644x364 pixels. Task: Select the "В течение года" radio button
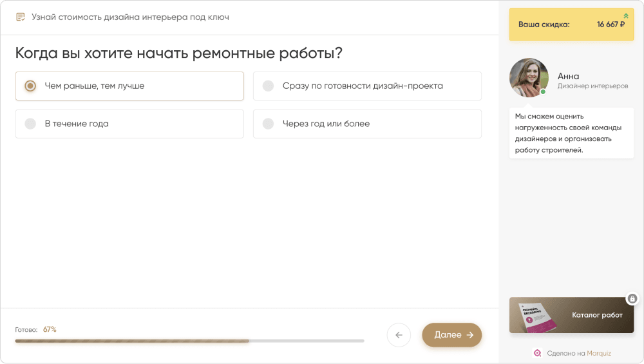[x=30, y=124]
